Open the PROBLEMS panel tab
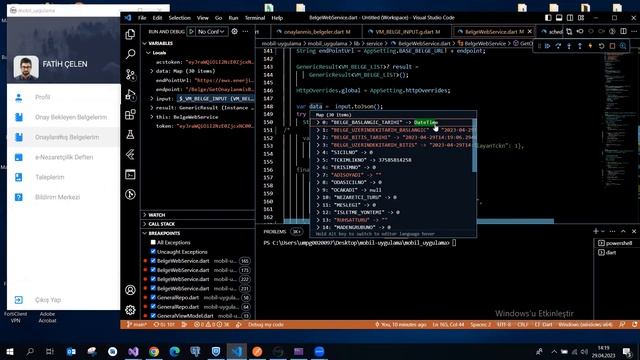Image resolution: width=640 pixels, height=360 pixels. tap(275, 231)
